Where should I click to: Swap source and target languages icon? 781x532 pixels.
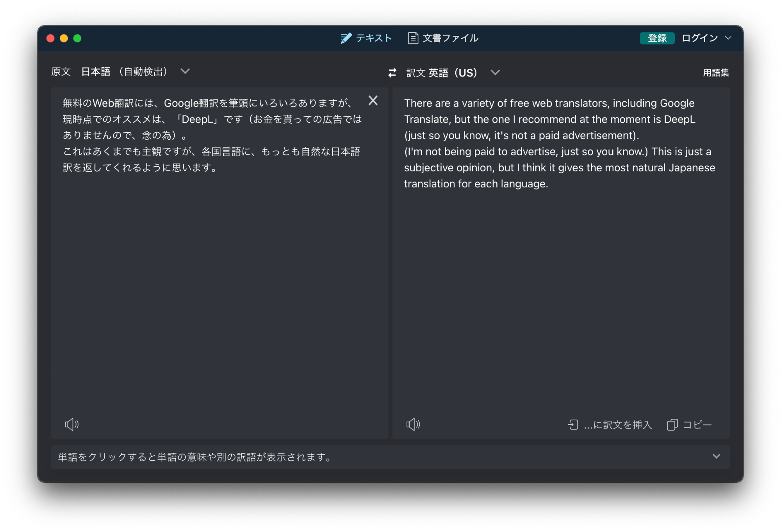[x=392, y=73]
